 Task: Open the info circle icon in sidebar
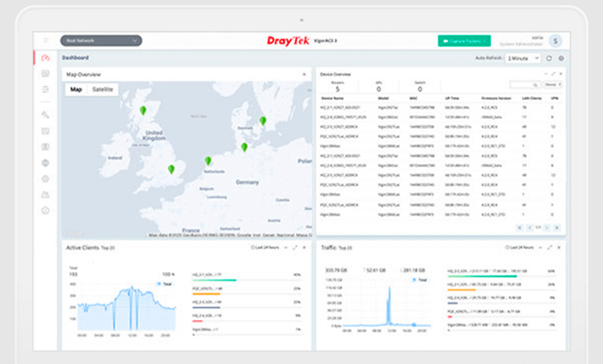click(45, 211)
